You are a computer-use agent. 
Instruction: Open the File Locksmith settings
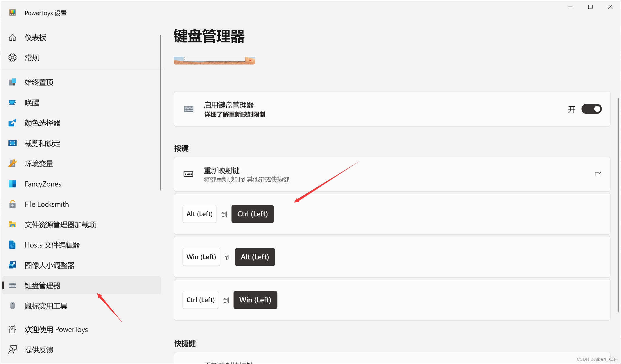click(x=47, y=204)
